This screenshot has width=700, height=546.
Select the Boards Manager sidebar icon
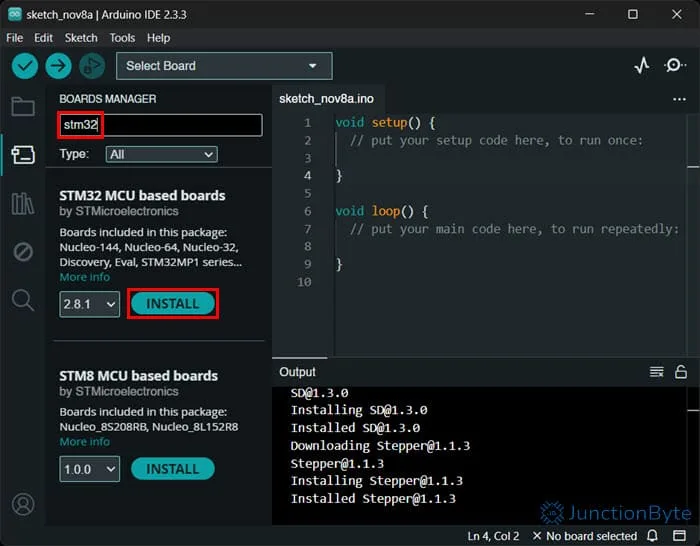(23, 155)
